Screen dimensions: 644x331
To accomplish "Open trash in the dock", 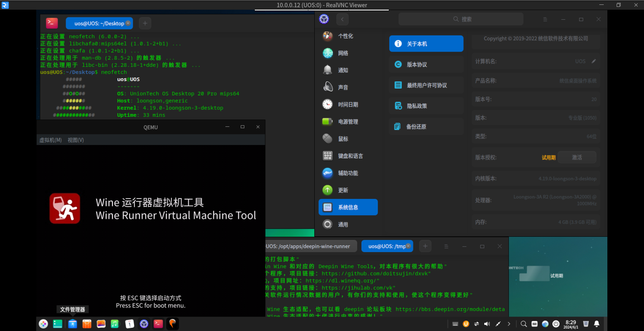I will click(586, 324).
